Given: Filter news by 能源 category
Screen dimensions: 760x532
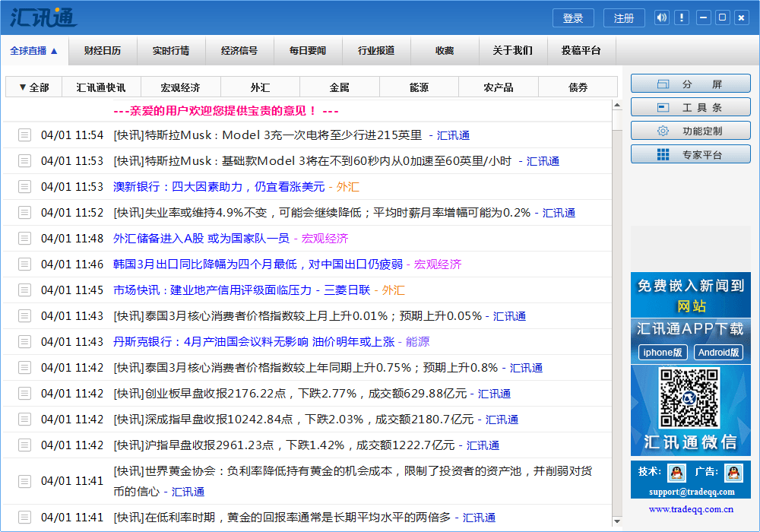Looking at the screenshot, I should (x=420, y=87).
